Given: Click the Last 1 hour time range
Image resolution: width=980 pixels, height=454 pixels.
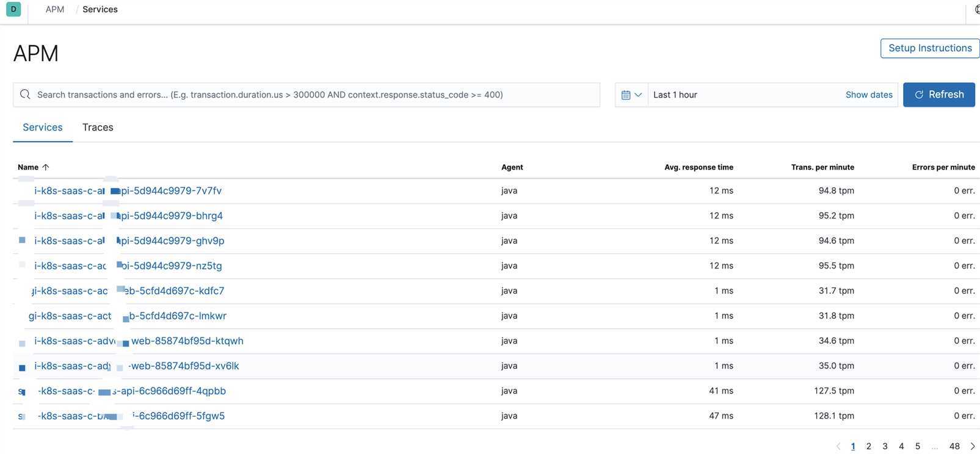Looking at the screenshot, I should coord(675,95).
